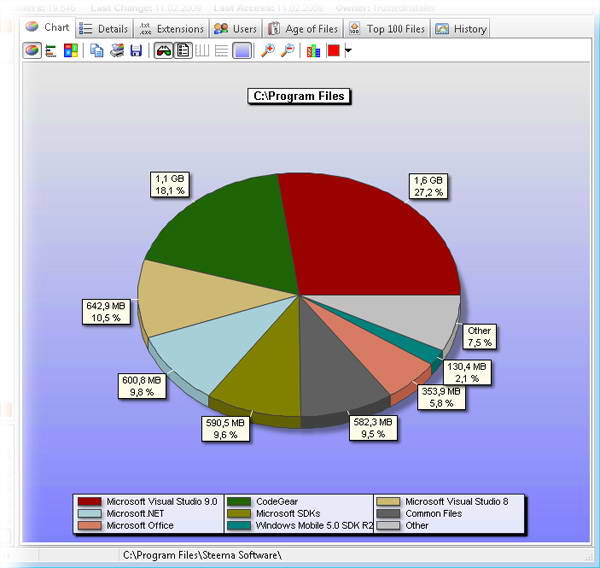
Task: Toggle the gradient chart background
Action: 242,51
